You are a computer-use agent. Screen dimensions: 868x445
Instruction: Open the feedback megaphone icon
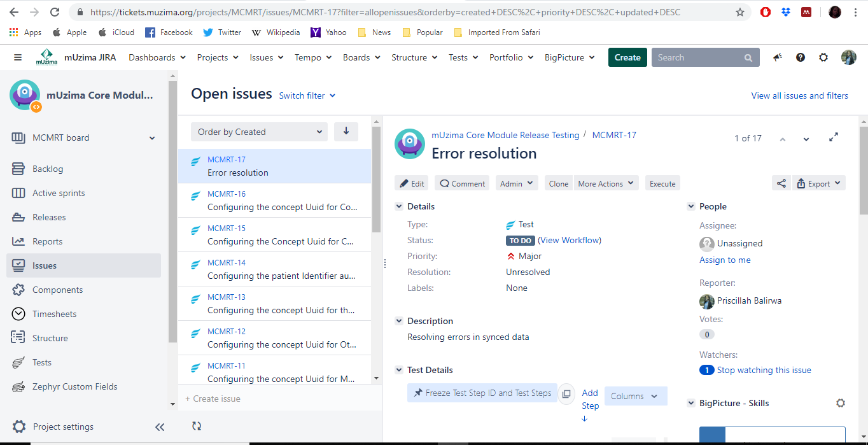(778, 57)
